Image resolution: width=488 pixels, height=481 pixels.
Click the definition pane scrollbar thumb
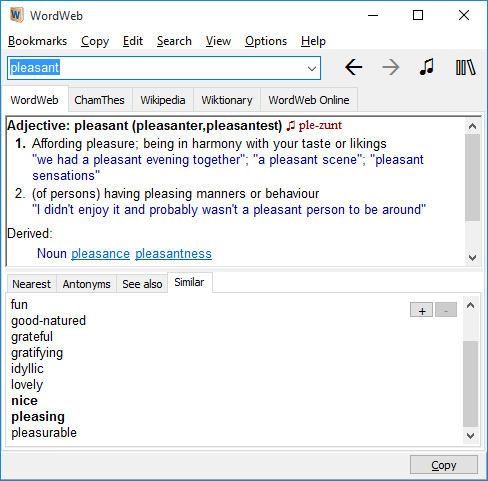472,177
